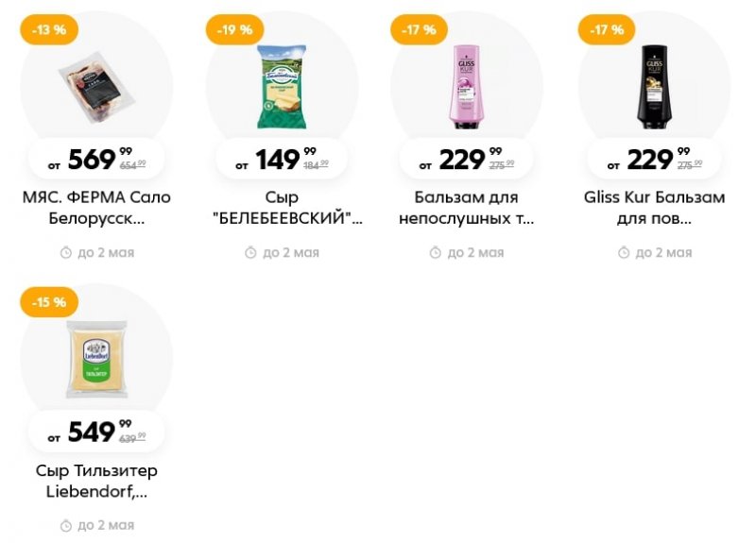
Task: Open the Gliss Kur Бальзам для пов… link
Action: click(x=654, y=208)
